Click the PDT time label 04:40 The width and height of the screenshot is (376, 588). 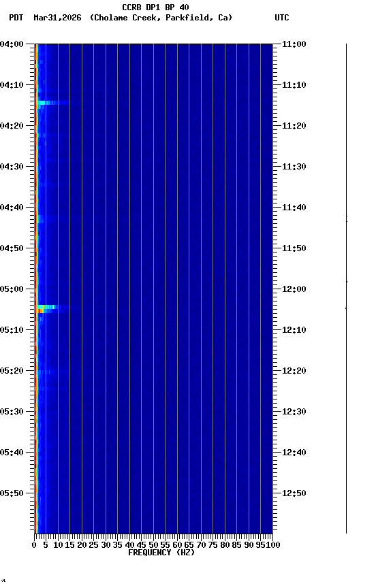tap(12, 208)
